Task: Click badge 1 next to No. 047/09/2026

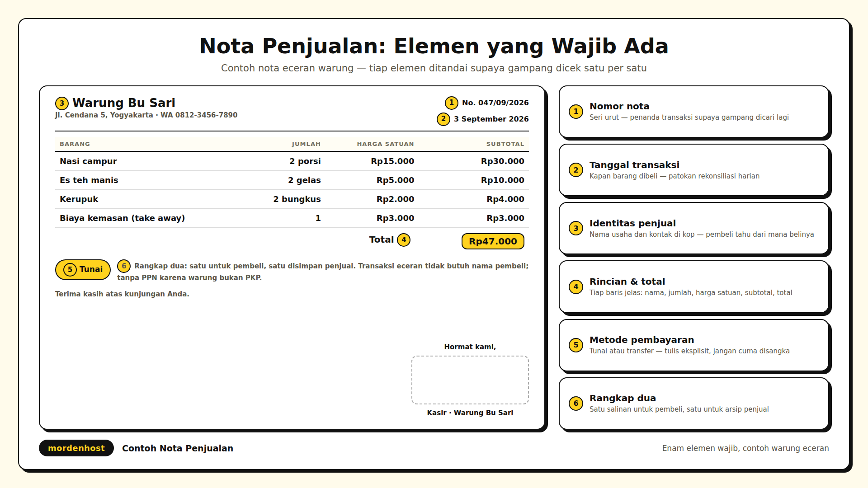Action: click(x=451, y=103)
